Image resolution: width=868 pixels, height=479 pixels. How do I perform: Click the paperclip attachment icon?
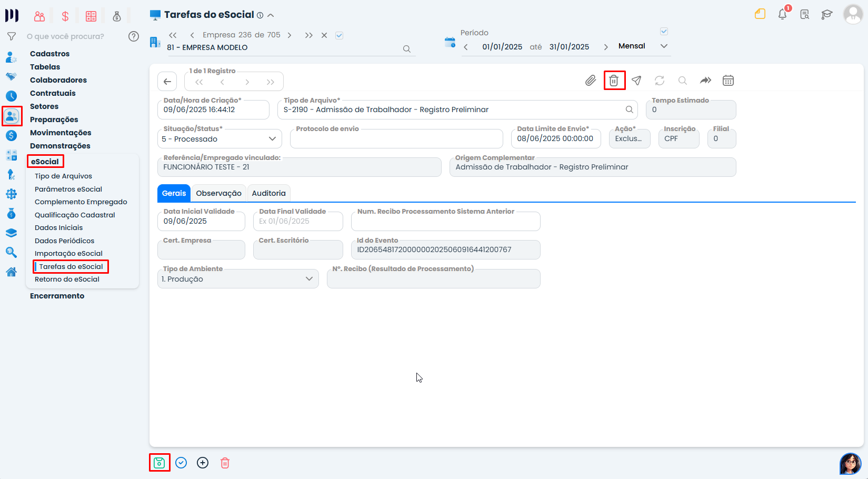tap(591, 81)
